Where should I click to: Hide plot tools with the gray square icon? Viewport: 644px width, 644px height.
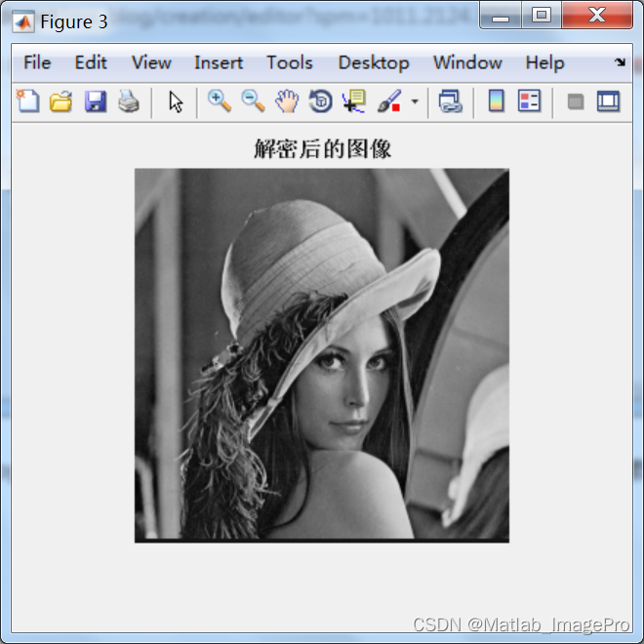pos(576,101)
